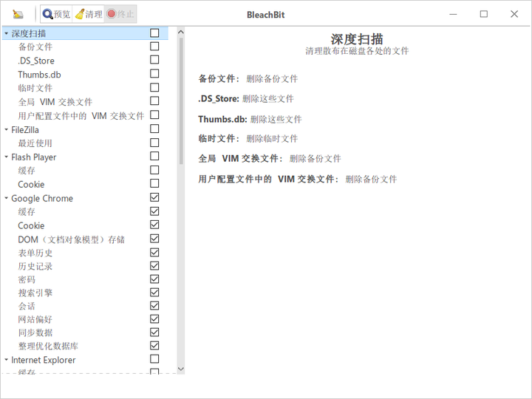Select the 备份文件 tree item
Image resolution: width=532 pixels, height=399 pixels.
click(35, 47)
